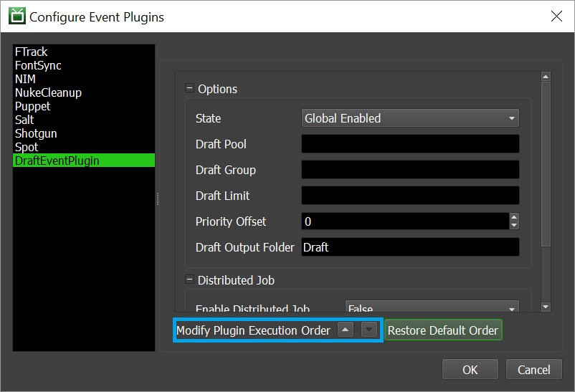Select NukeCleanup in the plugin list
Viewport: 575px width, 392px height.
(84, 92)
